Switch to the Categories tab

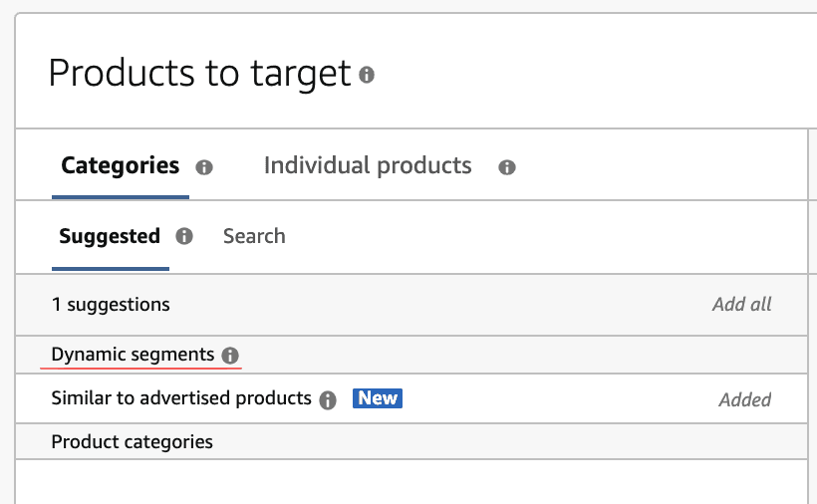click(120, 165)
